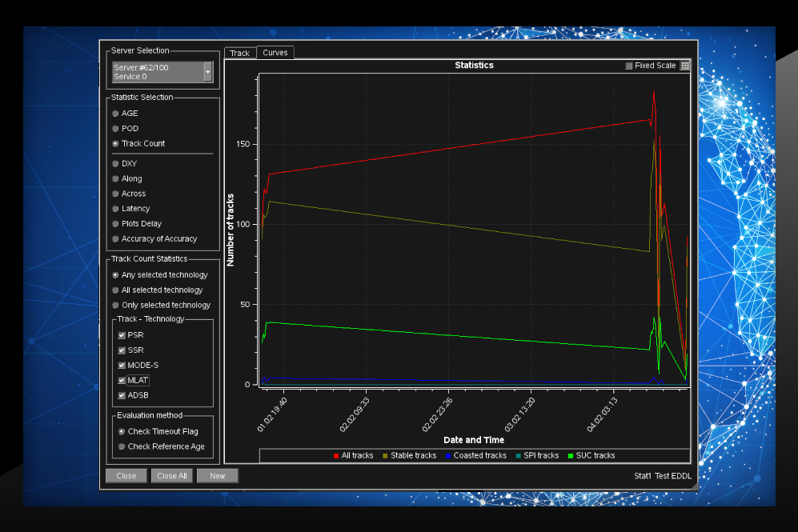Image resolution: width=798 pixels, height=532 pixels.
Task: Open the Server Selection dropdown arrow
Action: pyautogui.click(x=208, y=72)
